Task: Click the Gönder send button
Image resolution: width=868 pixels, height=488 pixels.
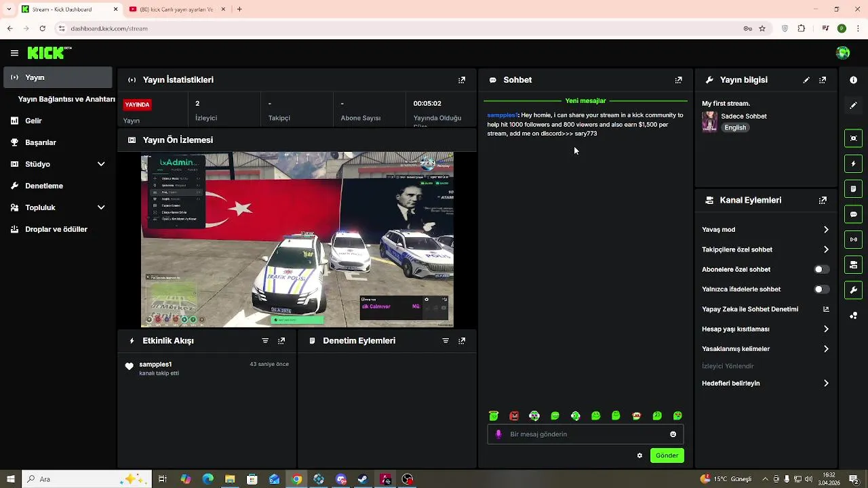Action: pos(667,455)
